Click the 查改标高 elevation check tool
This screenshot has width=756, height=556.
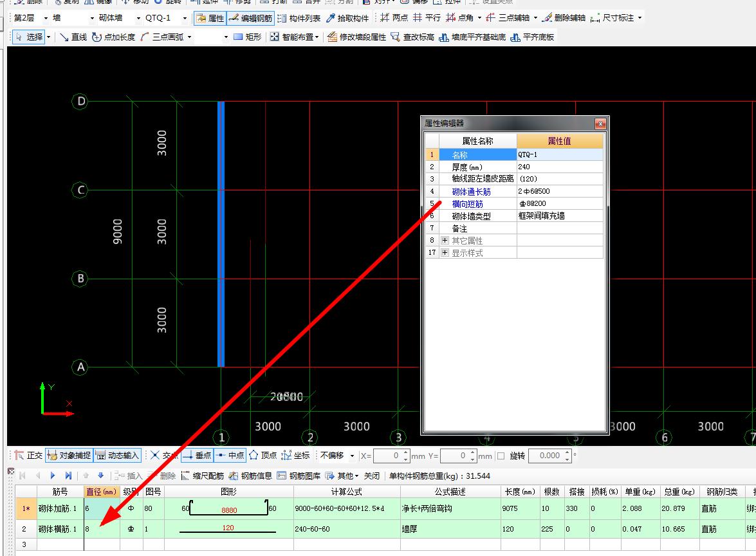click(x=412, y=37)
